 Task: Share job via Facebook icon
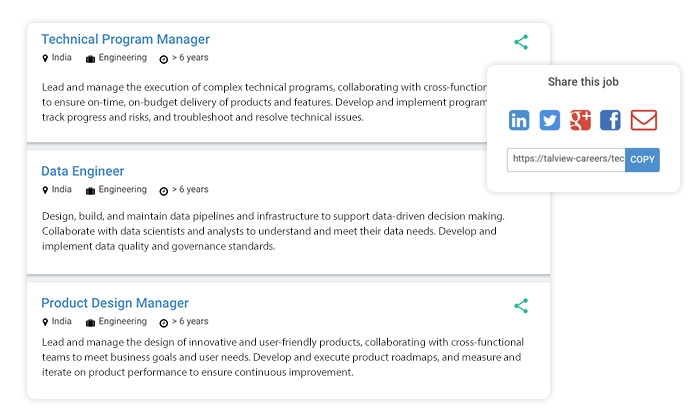(610, 120)
